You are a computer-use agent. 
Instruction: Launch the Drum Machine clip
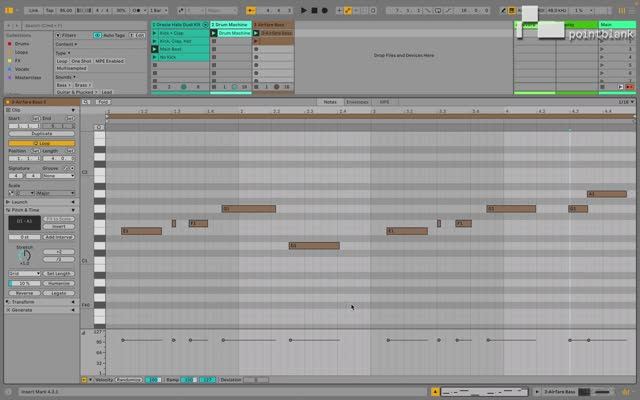point(213,33)
